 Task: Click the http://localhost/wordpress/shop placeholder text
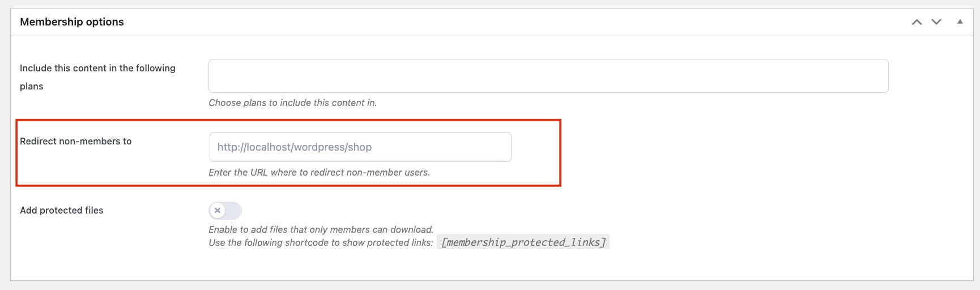[295, 147]
